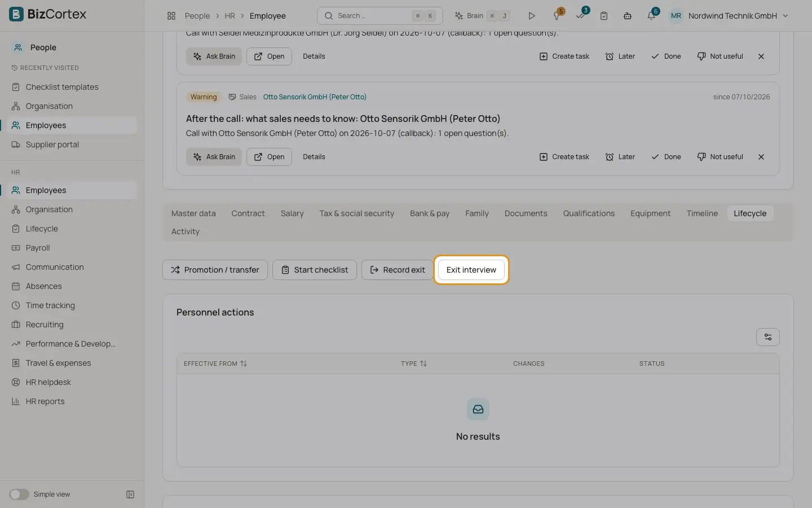The width and height of the screenshot is (812, 508).
Task: Switch to the Master data tab
Action: (x=193, y=213)
